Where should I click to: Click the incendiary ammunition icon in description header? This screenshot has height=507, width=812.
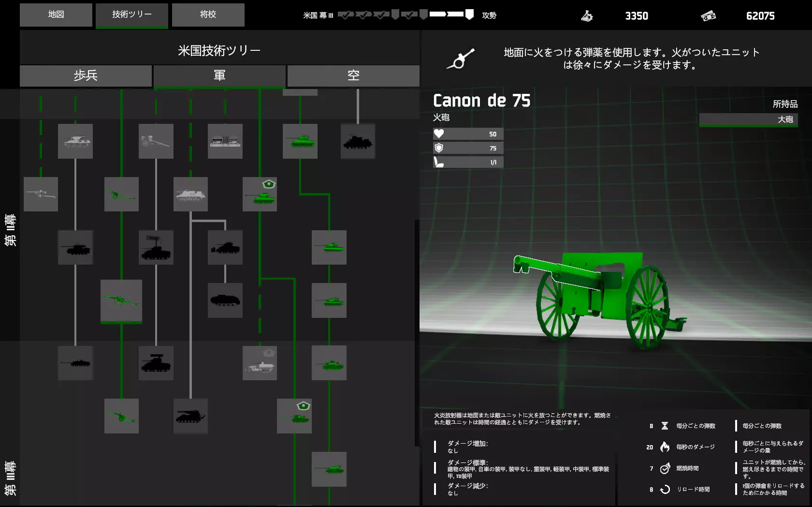pyautogui.click(x=461, y=59)
